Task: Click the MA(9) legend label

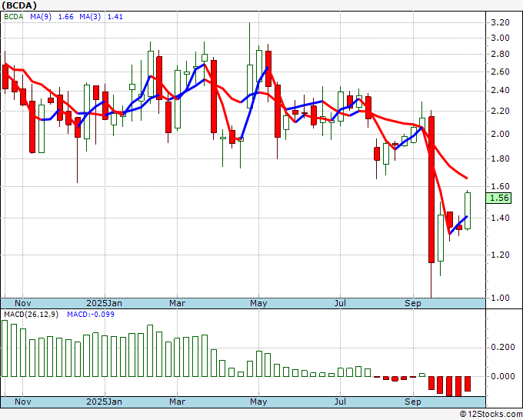Action: (41, 17)
